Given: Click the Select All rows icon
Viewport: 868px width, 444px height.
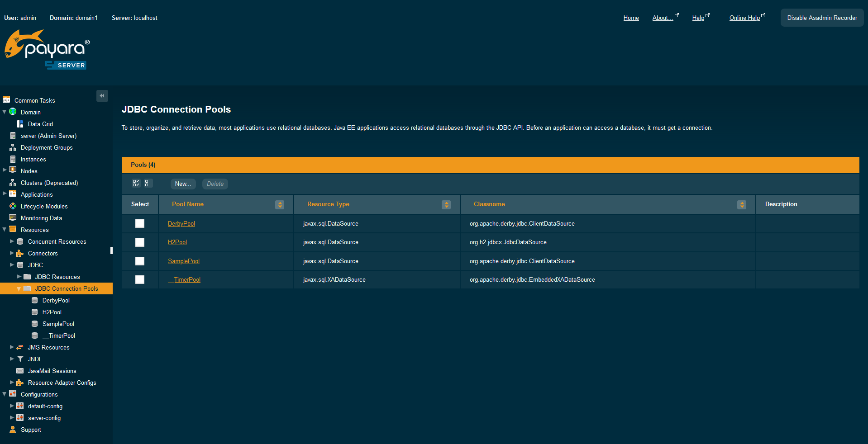Looking at the screenshot, I should point(136,183).
